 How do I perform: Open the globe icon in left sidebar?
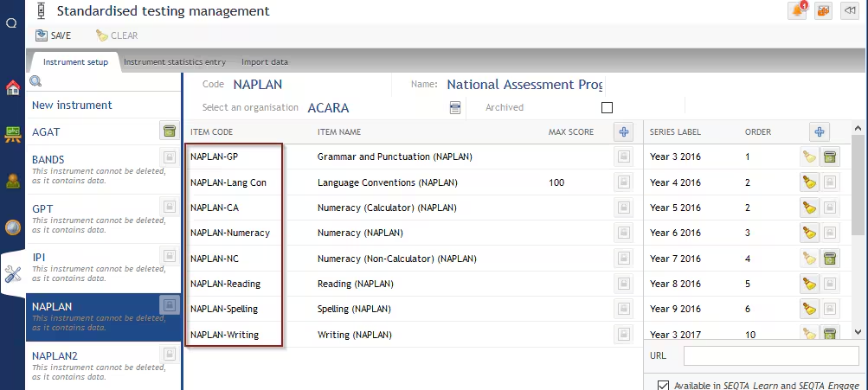[13, 227]
